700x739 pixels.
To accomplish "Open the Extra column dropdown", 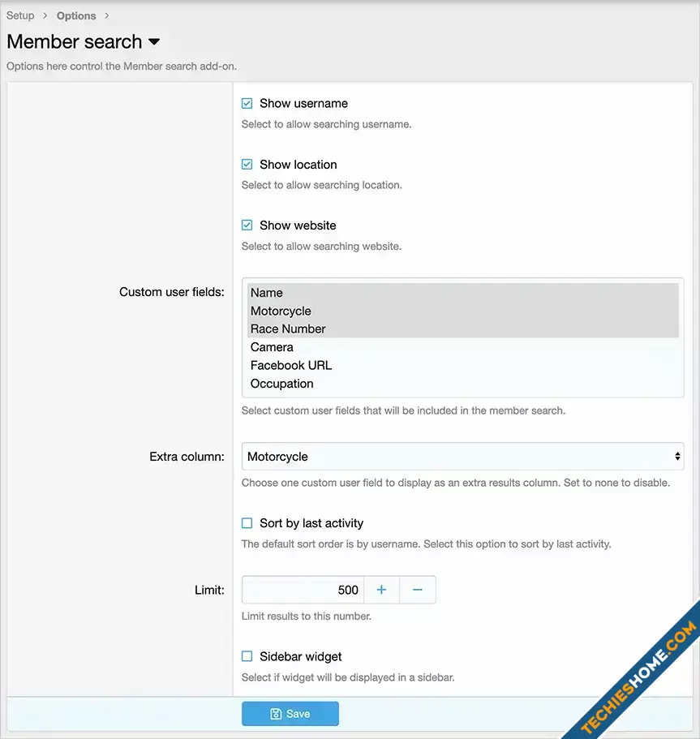I will coord(462,457).
